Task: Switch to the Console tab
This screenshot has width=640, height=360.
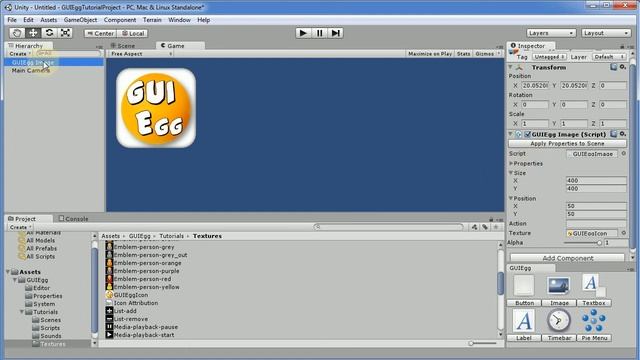Action: click(x=73, y=219)
